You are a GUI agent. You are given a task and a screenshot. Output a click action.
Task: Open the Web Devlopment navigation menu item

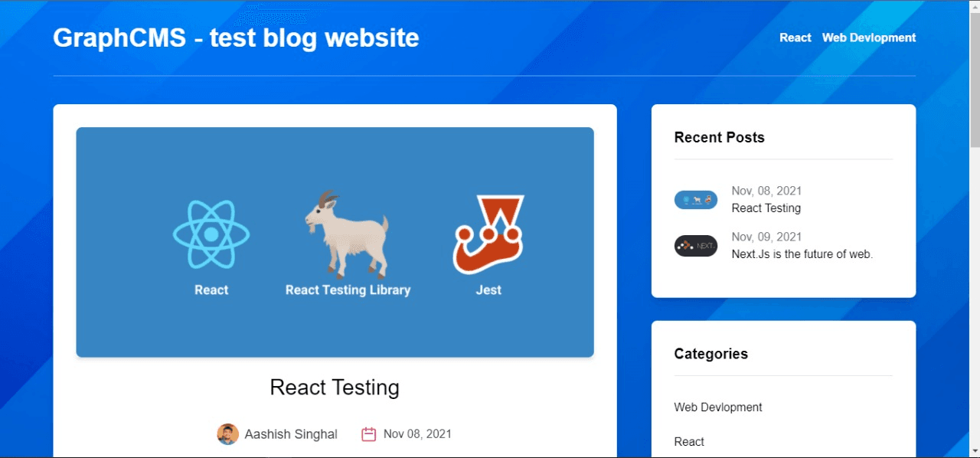(x=869, y=37)
